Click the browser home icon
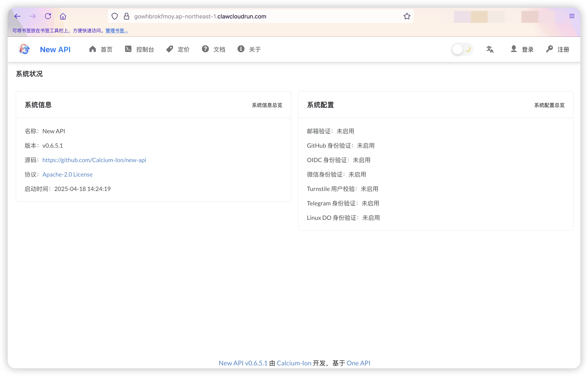The image size is (588, 376). [63, 16]
